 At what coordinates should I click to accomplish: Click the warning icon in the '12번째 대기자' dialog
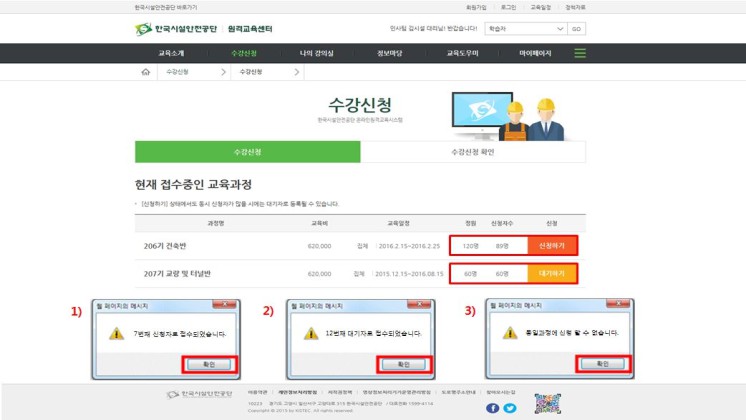(311, 333)
